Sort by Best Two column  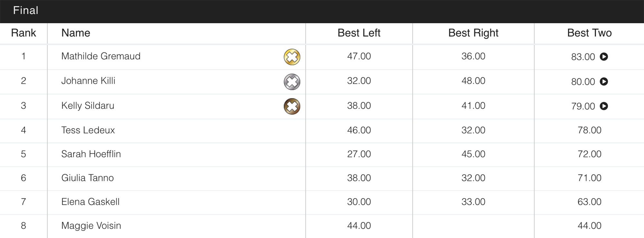coord(589,33)
